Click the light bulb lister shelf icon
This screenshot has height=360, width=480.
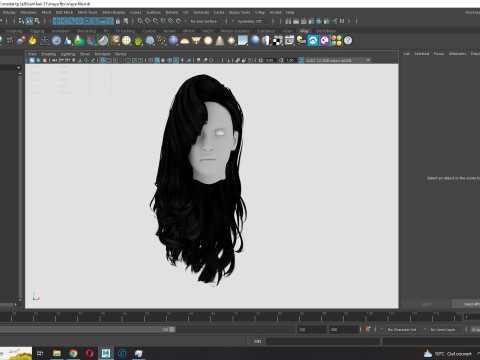coord(301,41)
